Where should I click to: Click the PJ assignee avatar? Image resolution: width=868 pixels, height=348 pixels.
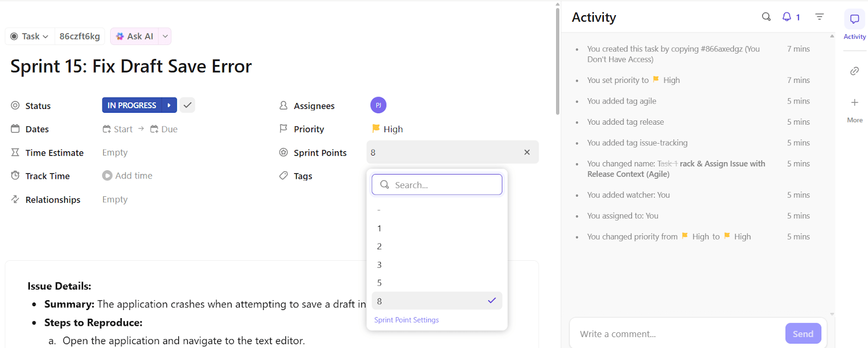378,105
